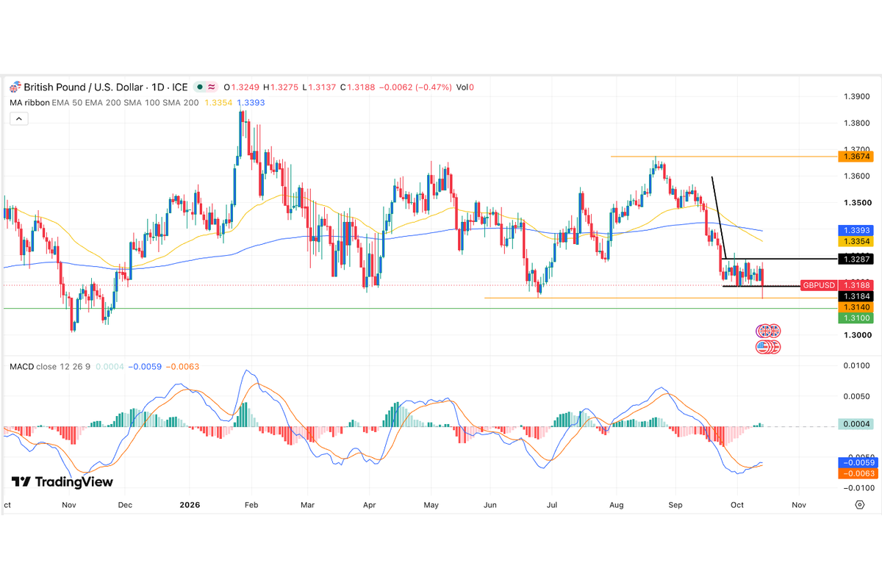Click the black 1.3184 price label
The height and width of the screenshot is (588, 882).
coord(856,295)
